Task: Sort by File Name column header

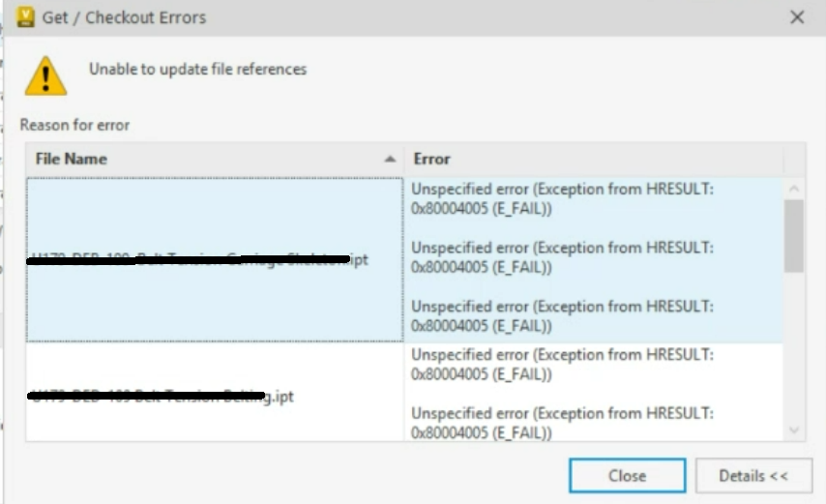Action: click(215, 159)
